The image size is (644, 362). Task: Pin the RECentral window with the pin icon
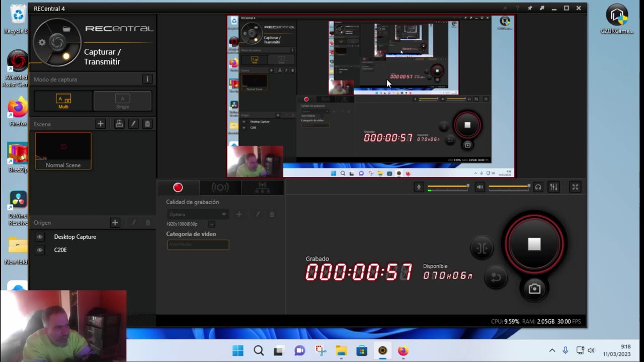pos(530,8)
